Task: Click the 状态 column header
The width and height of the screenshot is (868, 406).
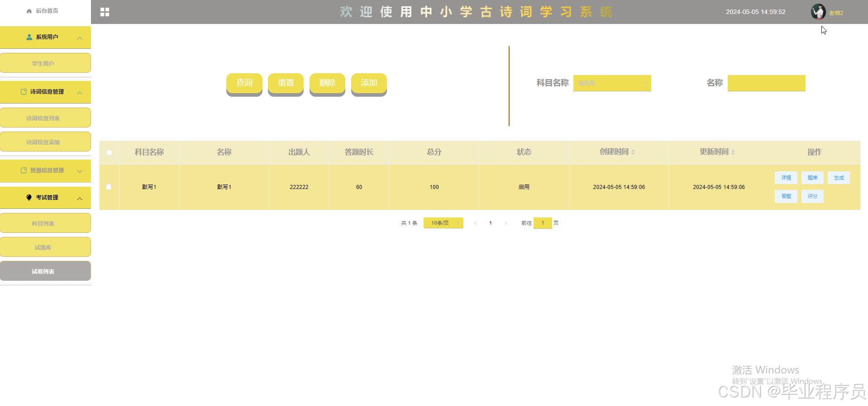Action: coord(524,152)
